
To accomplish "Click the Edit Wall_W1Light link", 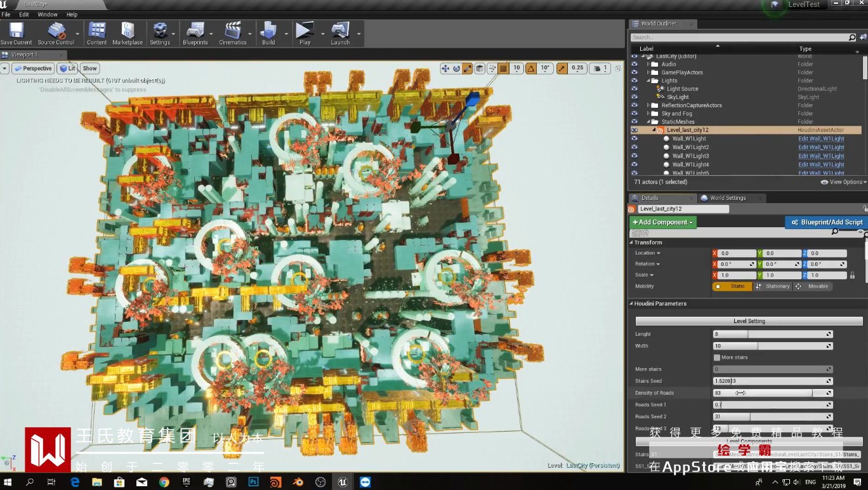I will point(821,139).
